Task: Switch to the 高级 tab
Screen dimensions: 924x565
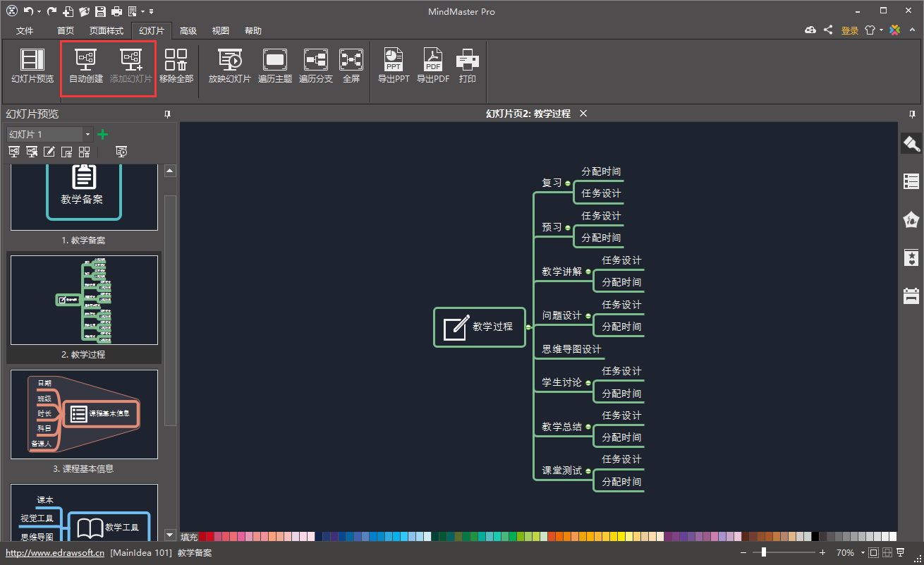Action: click(x=188, y=30)
